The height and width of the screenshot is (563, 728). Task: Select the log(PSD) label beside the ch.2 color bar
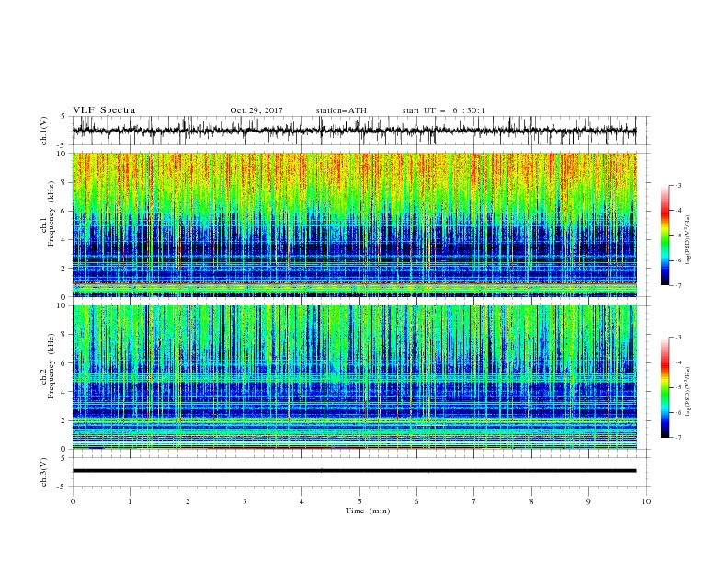click(x=688, y=392)
